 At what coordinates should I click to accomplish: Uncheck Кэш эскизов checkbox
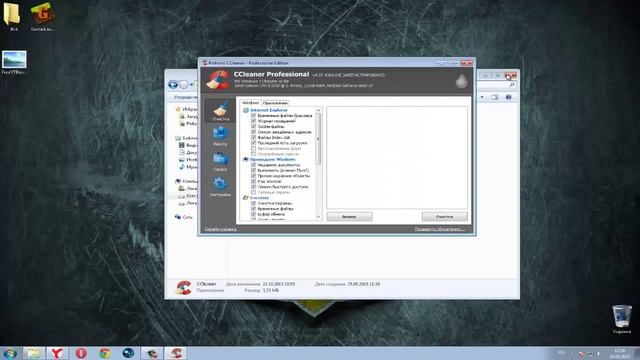[253, 181]
